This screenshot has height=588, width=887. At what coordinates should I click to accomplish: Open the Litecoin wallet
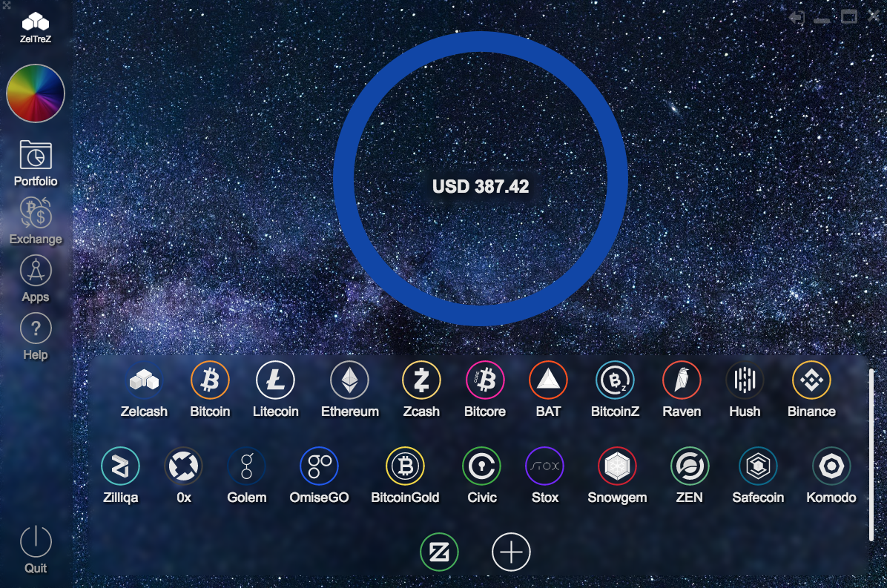pyautogui.click(x=275, y=390)
